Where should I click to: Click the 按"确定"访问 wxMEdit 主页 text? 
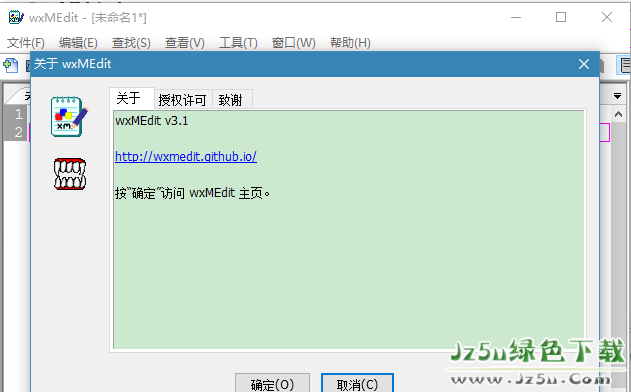[x=192, y=193]
